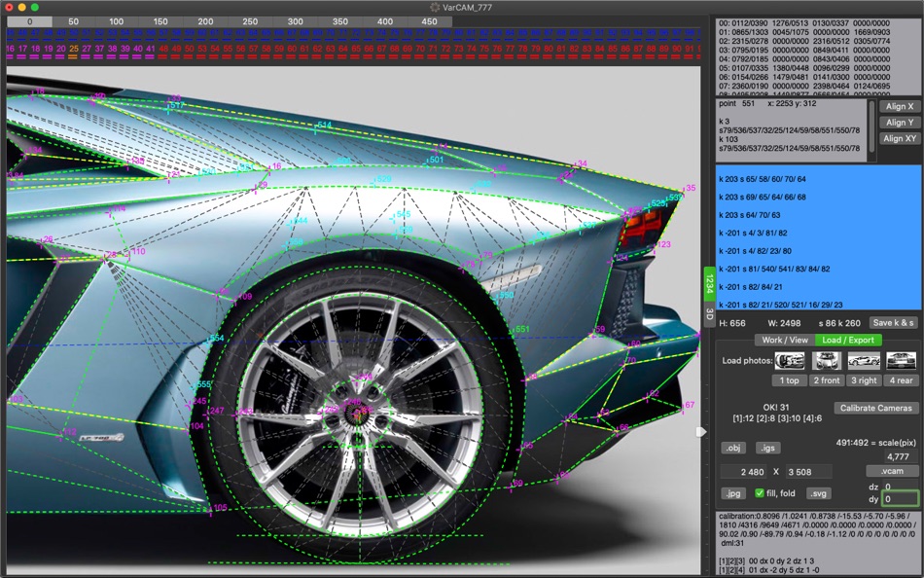The height and width of the screenshot is (578, 924).
Task: Select range tab 200 in top bar
Action: (x=205, y=21)
